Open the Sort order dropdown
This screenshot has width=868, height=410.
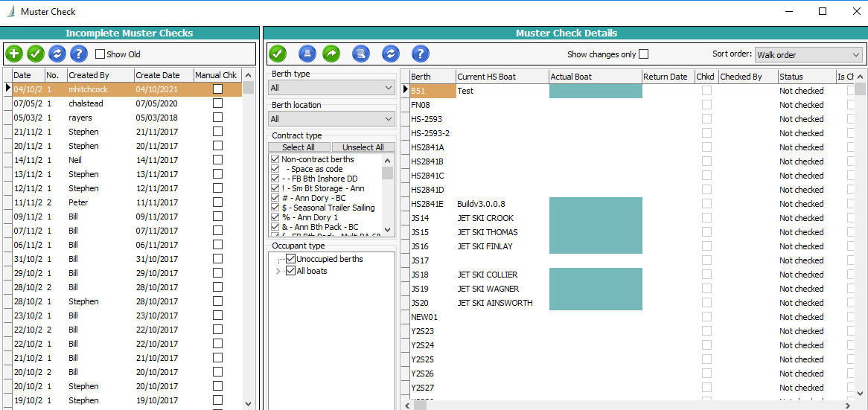pyautogui.click(x=808, y=55)
